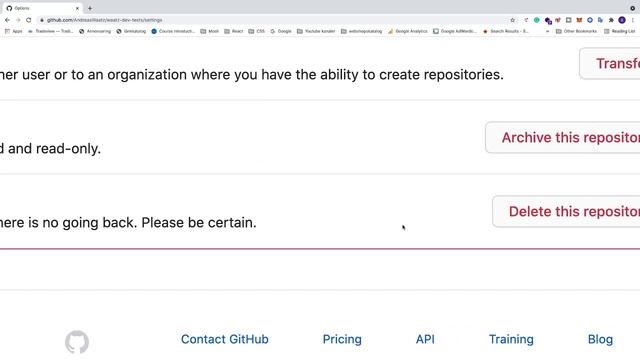Open the Pricing footer link
The width and height of the screenshot is (640, 360).
pyautogui.click(x=342, y=339)
